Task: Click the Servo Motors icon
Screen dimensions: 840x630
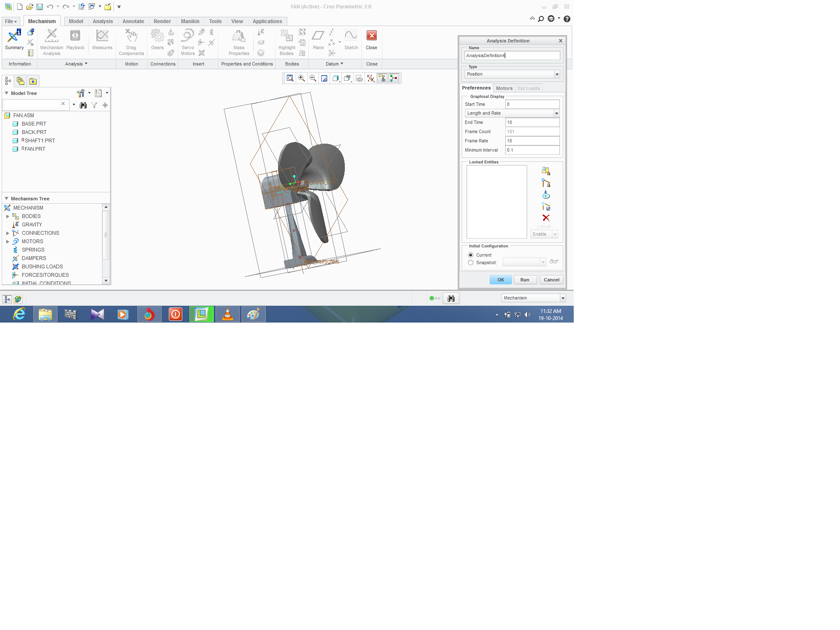Action: pos(188,41)
